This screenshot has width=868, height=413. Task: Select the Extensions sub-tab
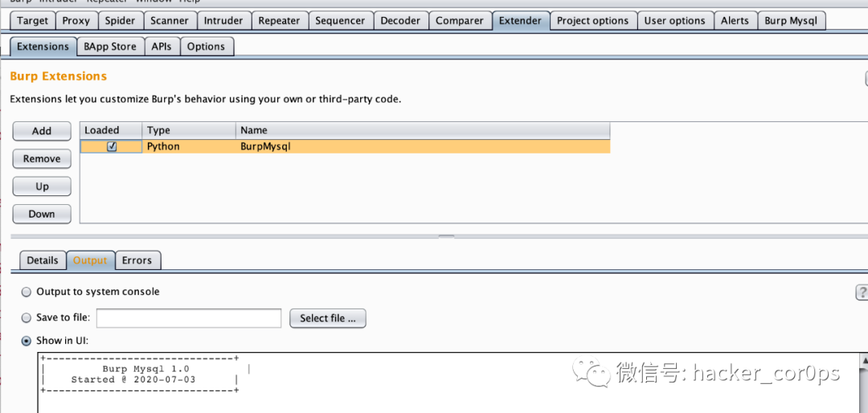tap(43, 47)
